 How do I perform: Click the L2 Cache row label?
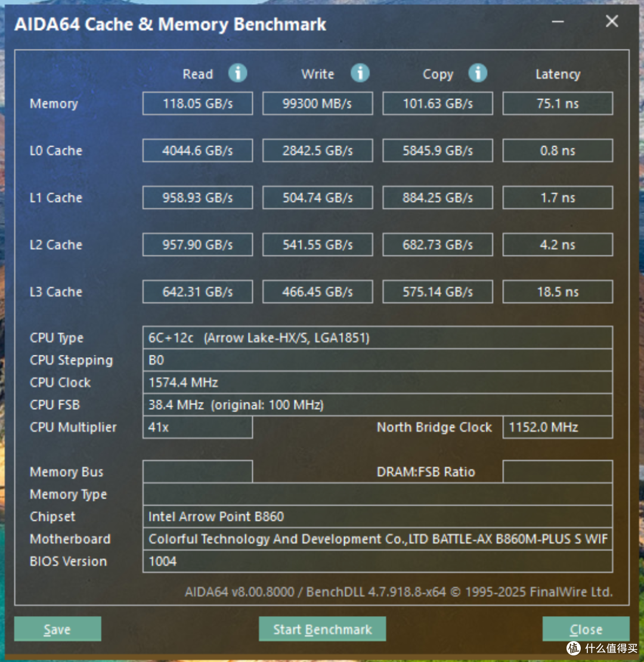55,245
